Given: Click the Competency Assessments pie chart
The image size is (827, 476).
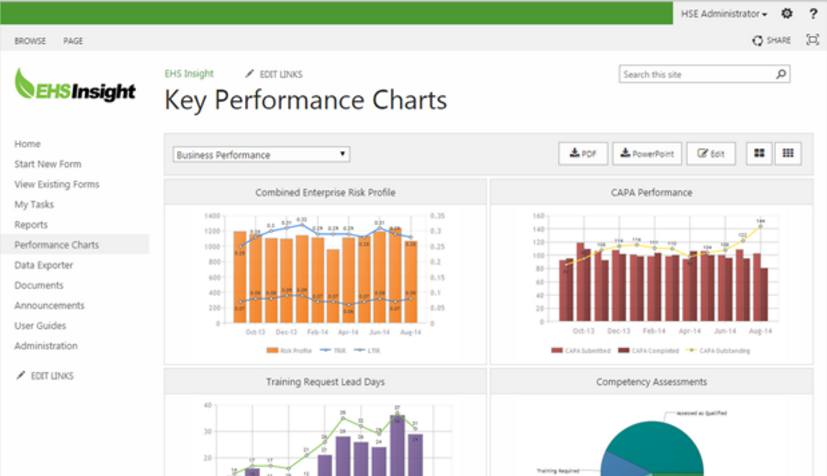Looking at the screenshot, I should tap(652, 449).
